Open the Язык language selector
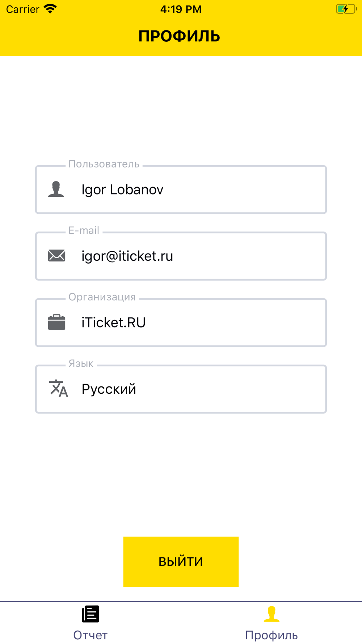362x644 pixels. coord(181,389)
